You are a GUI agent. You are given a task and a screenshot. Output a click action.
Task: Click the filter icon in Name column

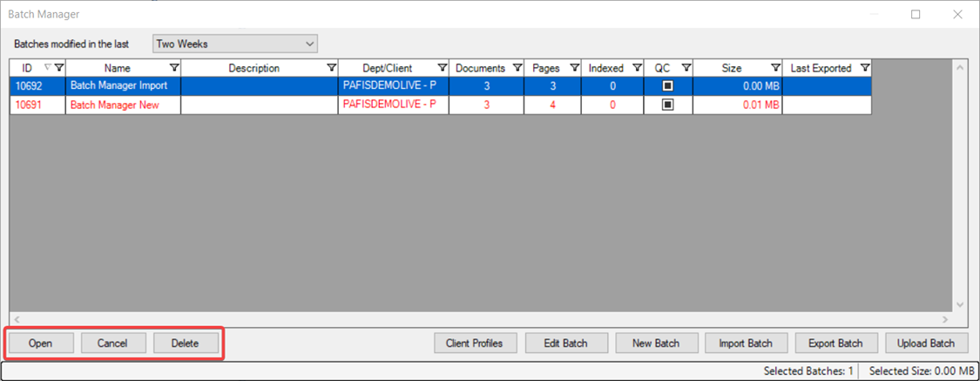click(173, 68)
